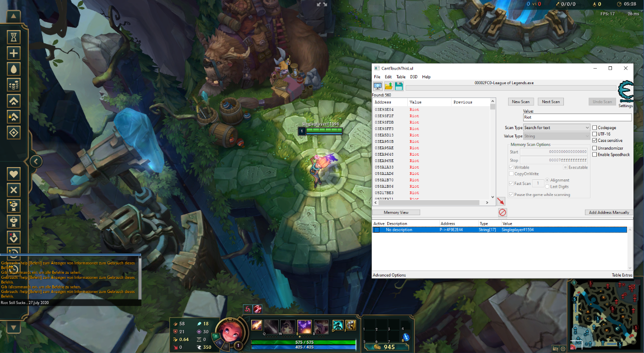Open the Table menu
The width and height of the screenshot is (644, 353).
click(x=400, y=77)
